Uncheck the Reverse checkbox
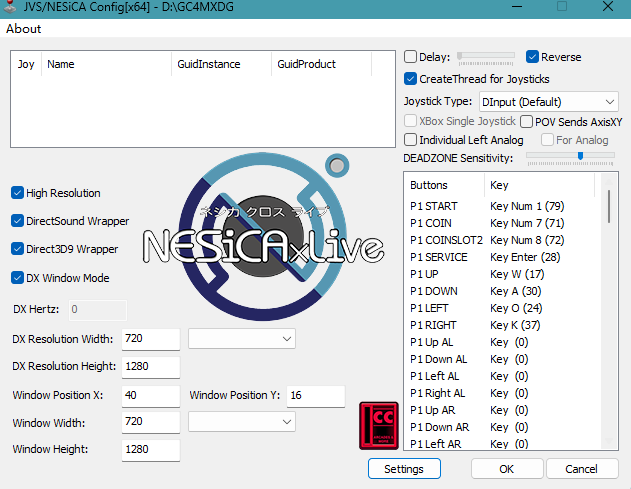This screenshot has height=489, width=631. (532, 57)
